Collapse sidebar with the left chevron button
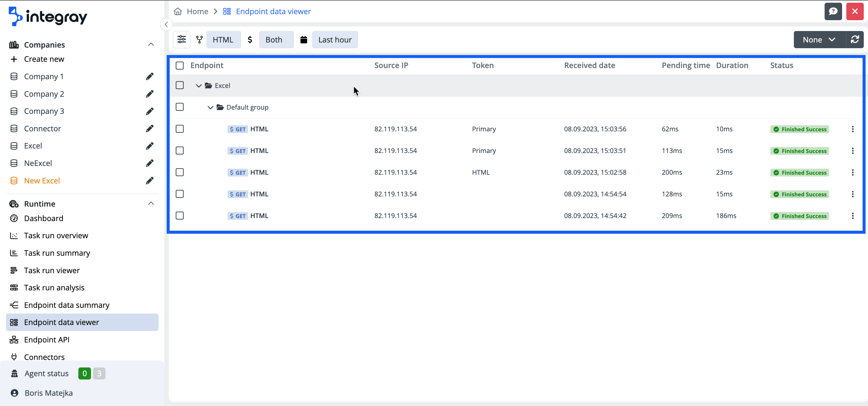 coord(166,24)
